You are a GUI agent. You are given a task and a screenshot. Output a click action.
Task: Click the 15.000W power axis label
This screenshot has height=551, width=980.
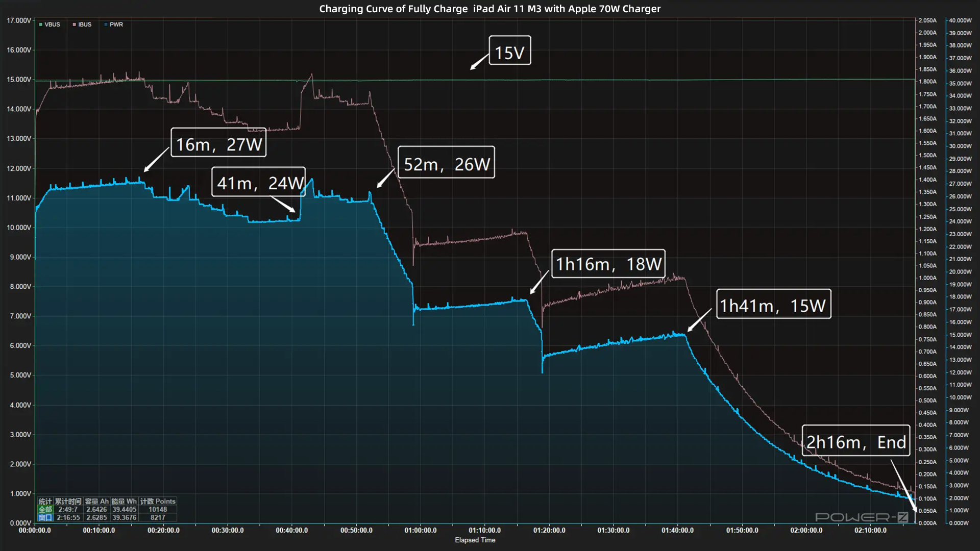click(960, 335)
